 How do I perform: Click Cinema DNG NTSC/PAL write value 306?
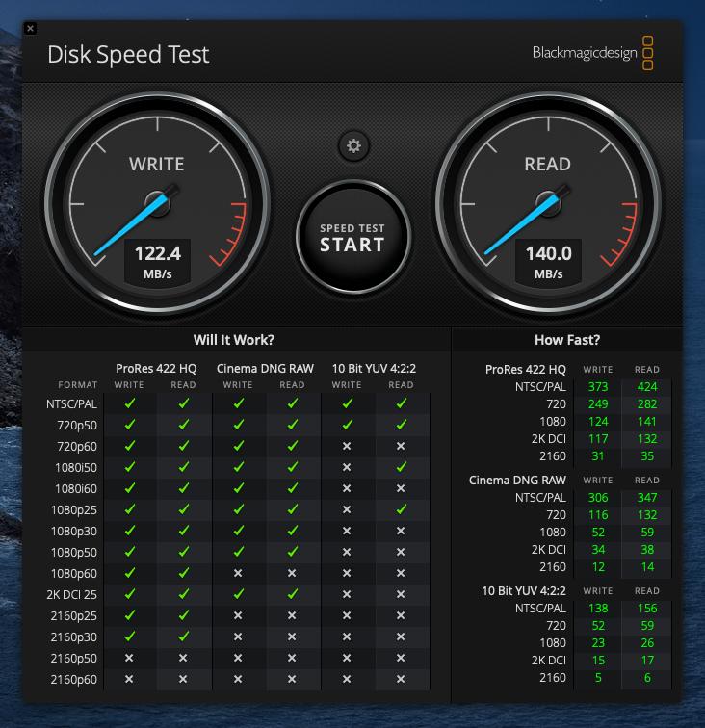click(x=598, y=498)
